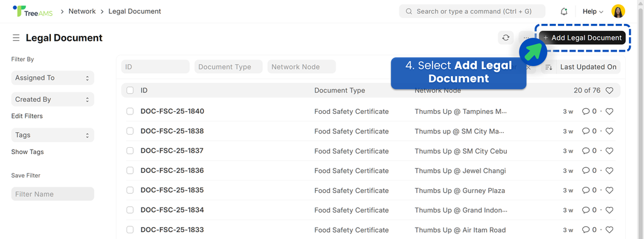This screenshot has width=644, height=239.
Task: Toggle sort direction icon
Action: (x=548, y=67)
